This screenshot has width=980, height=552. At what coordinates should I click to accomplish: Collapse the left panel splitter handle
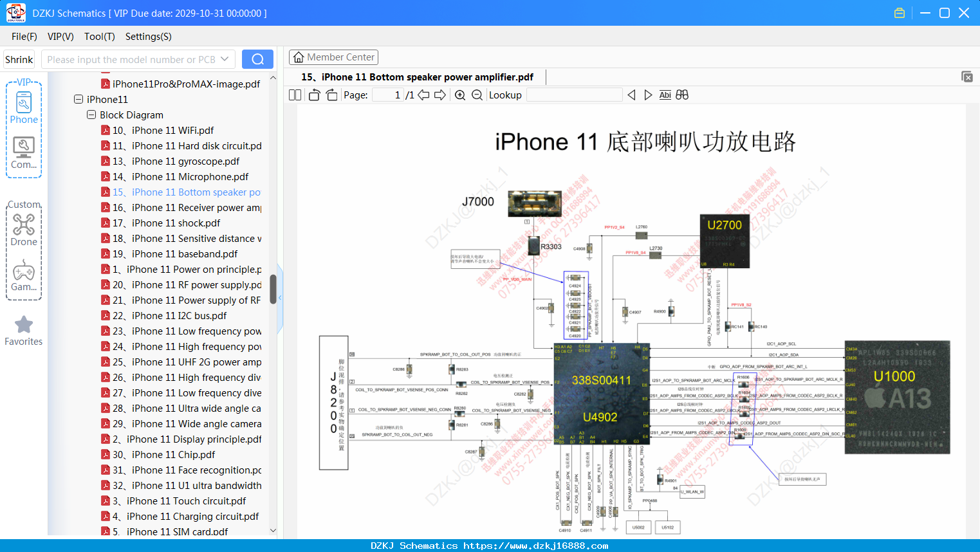pos(280,299)
